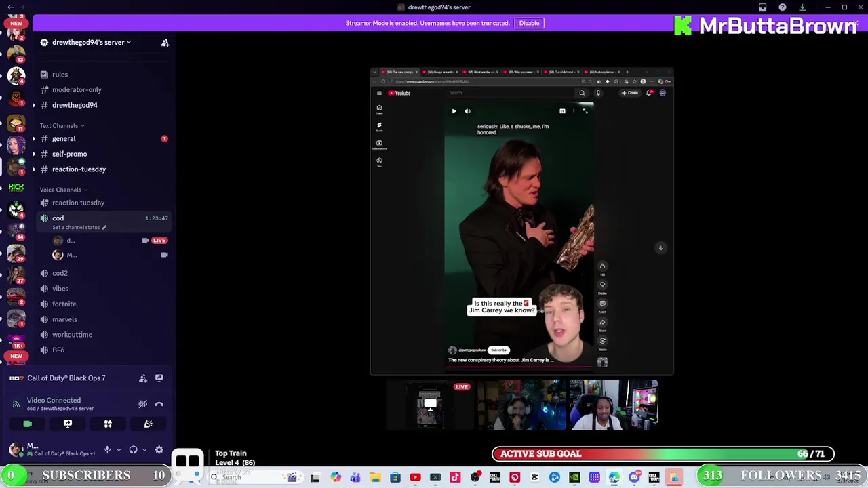Go to the next Short using the down arrow
The image size is (868, 488).
[x=660, y=248]
